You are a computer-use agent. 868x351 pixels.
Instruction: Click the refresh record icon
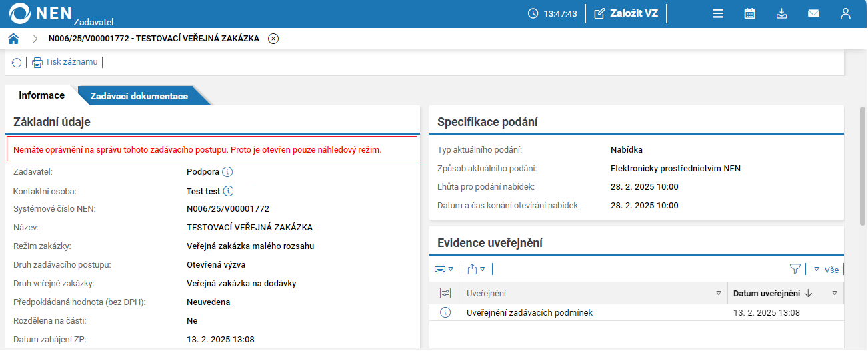pyautogui.click(x=17, y=63)
